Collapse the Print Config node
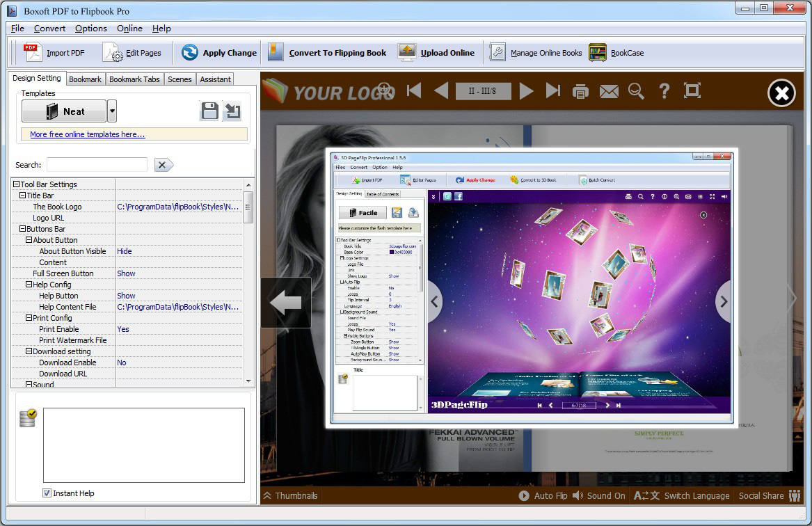 coord(29,318)
